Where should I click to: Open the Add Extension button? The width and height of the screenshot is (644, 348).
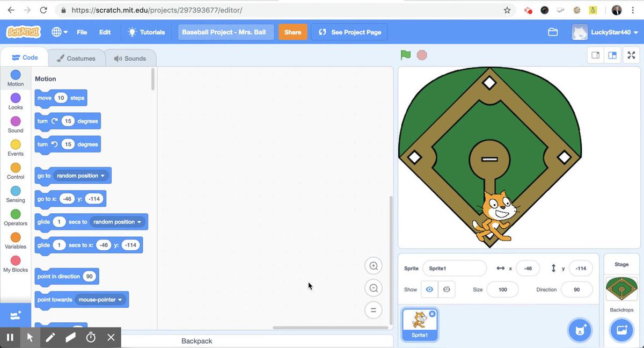16,316
